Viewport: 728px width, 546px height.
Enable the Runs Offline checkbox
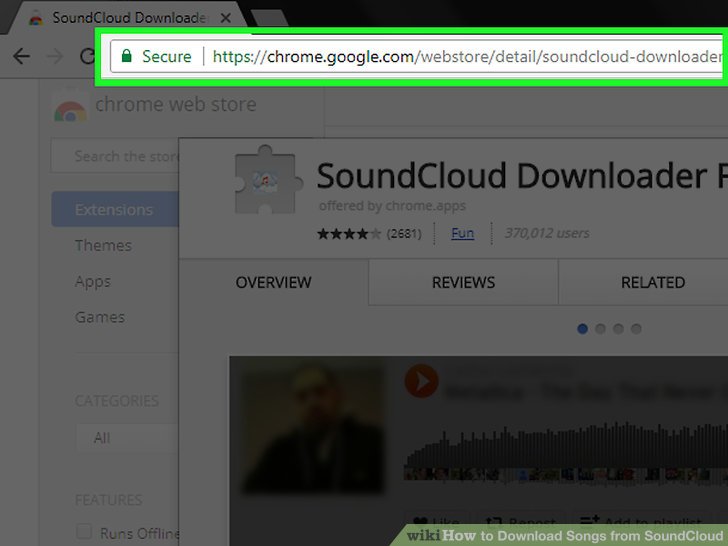[x=84, y=531]
